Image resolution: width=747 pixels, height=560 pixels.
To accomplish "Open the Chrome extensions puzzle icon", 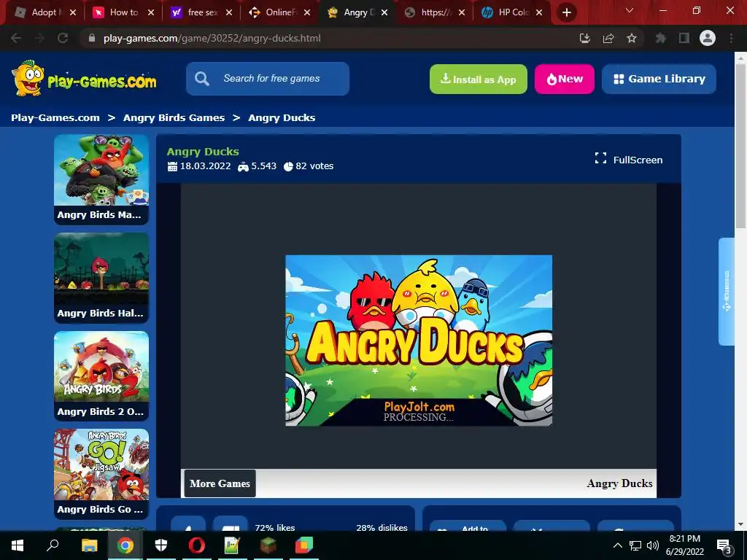I will (660, 38).
